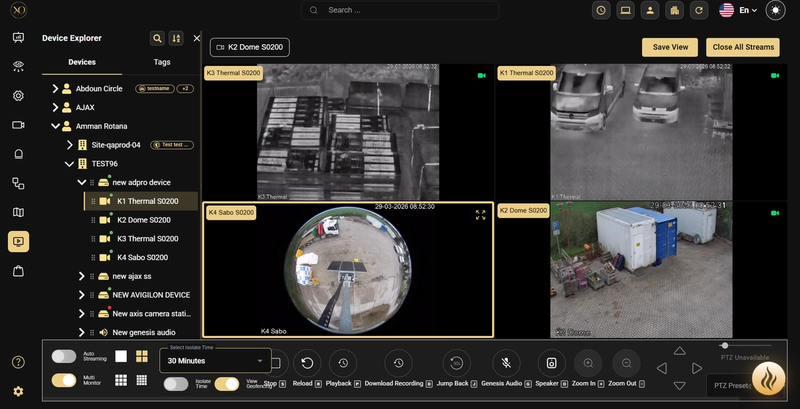The image size is (800, 409).
Task: Toggle the Auto Streaming switch
Action: click(64, 356)
